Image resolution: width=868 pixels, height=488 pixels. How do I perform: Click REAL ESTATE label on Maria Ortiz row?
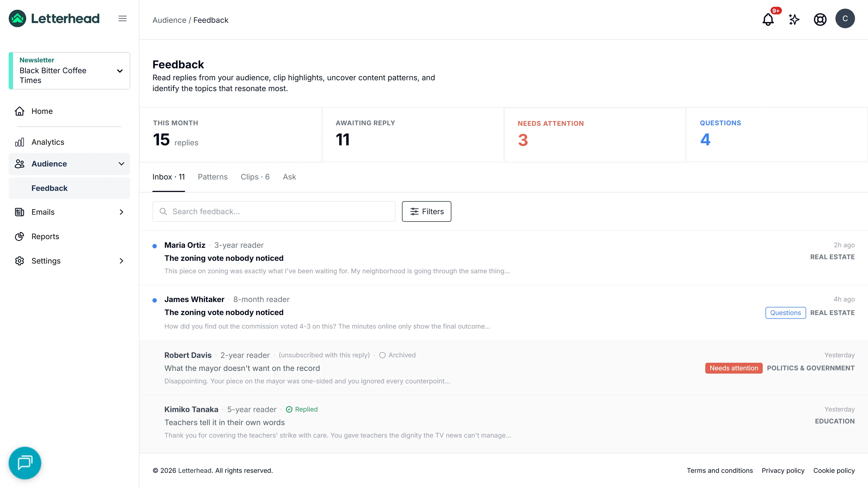click(832, 257)
